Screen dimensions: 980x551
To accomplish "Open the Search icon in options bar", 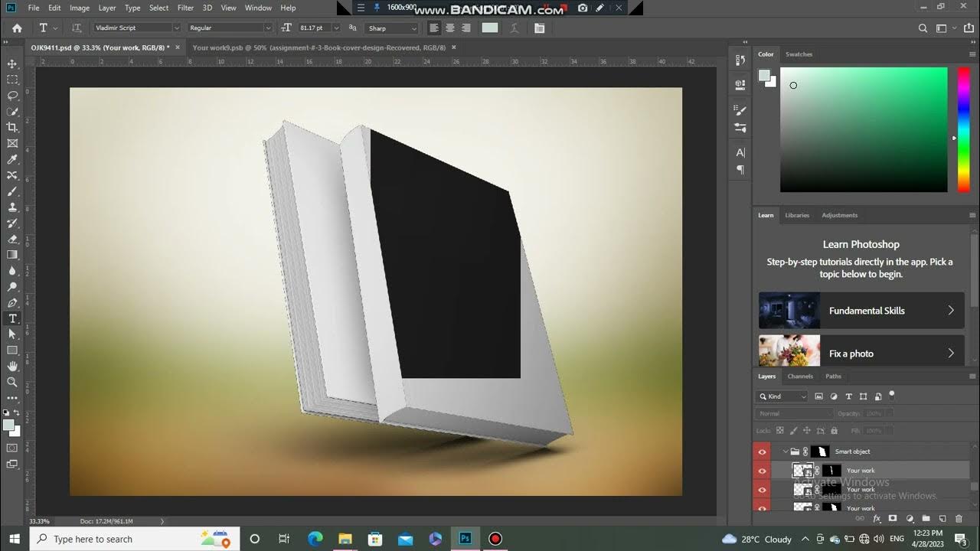I will click(x=923, y=28).
